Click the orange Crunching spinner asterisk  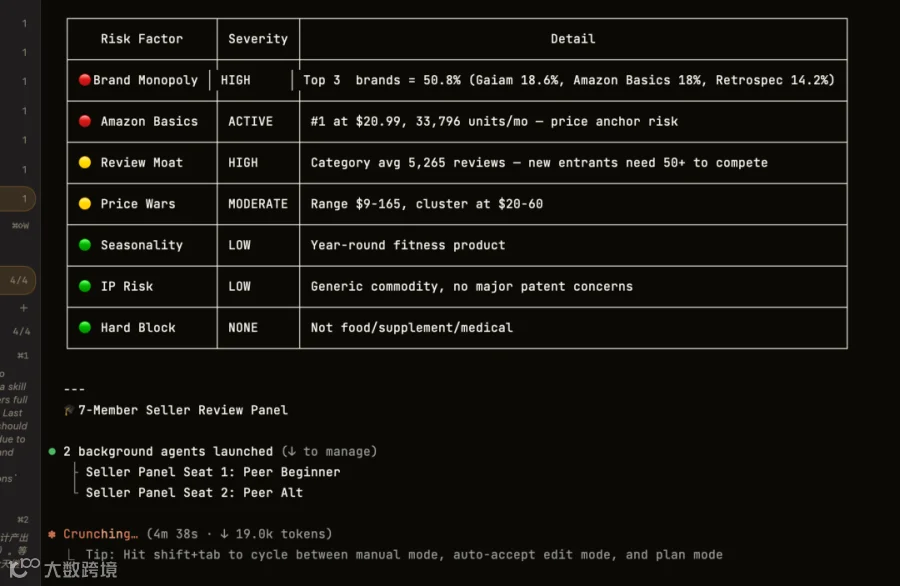(52, 534)
